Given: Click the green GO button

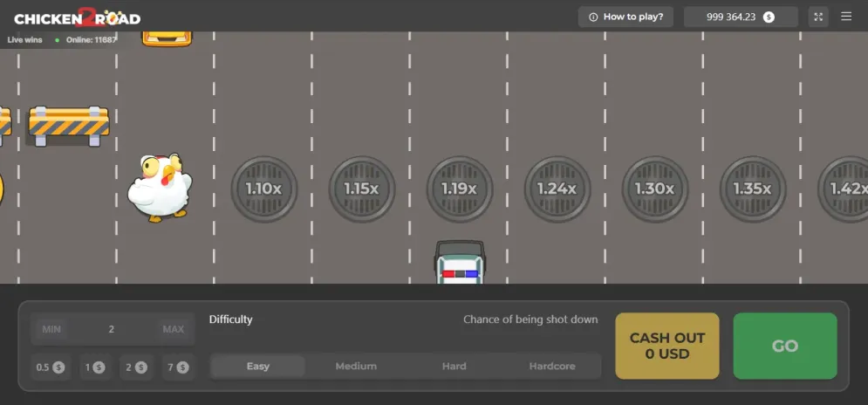Looking at the screenshot, I should click(785, 346).
